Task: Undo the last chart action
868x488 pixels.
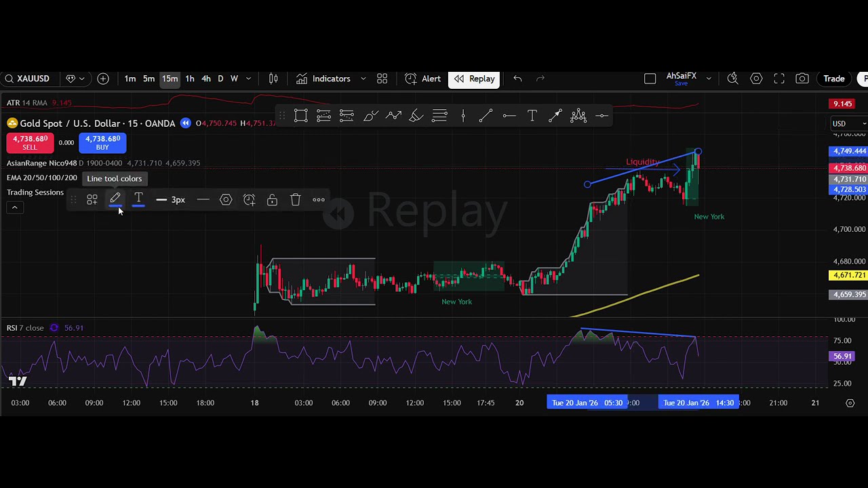Action: 517,79
